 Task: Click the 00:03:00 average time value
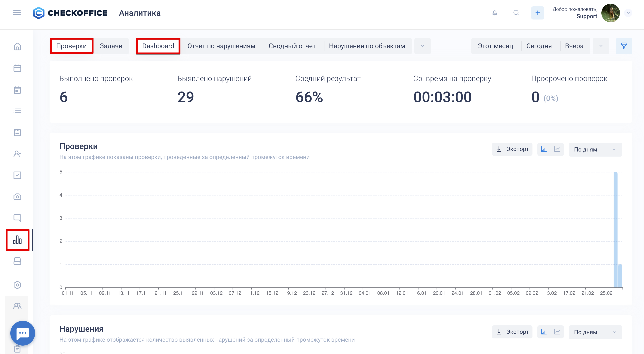(x=443, y=97)
